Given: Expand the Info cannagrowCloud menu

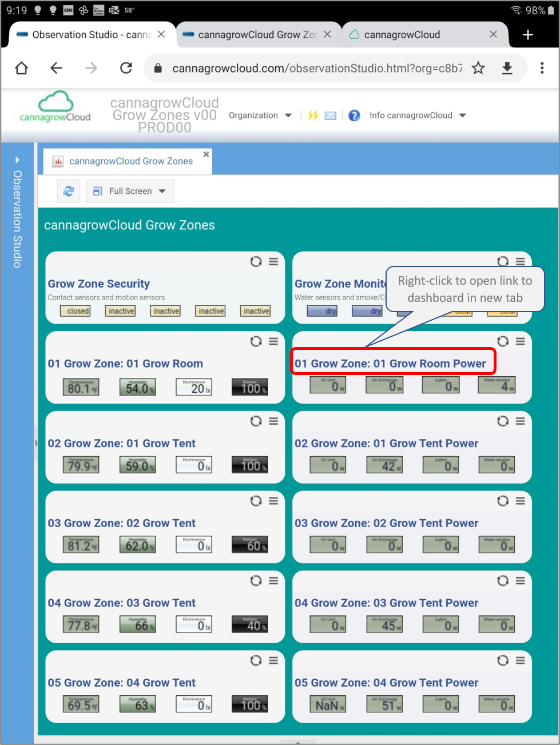Looking at the screenshot, I should coord(418,115).
